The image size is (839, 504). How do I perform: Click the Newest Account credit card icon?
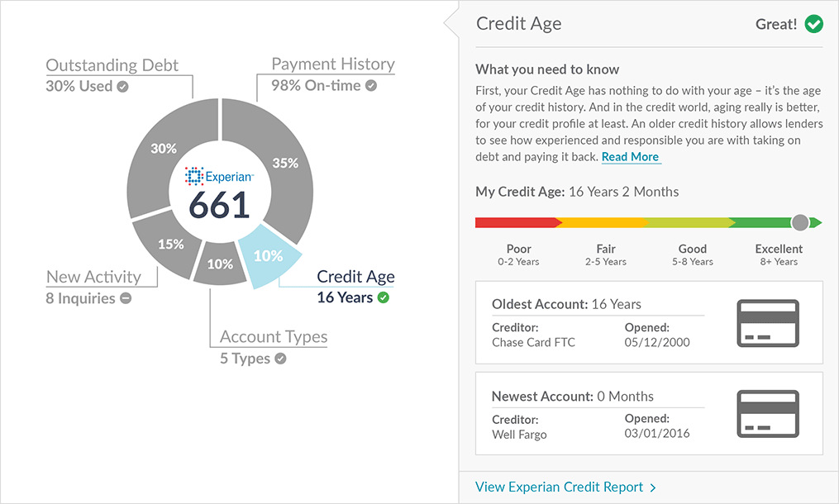tap(768, 414)
